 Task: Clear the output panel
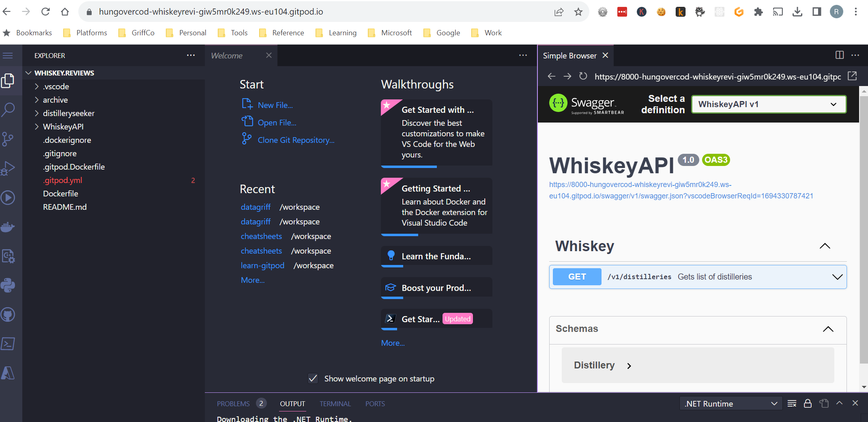pyautogui.click(x=792, y=403)
